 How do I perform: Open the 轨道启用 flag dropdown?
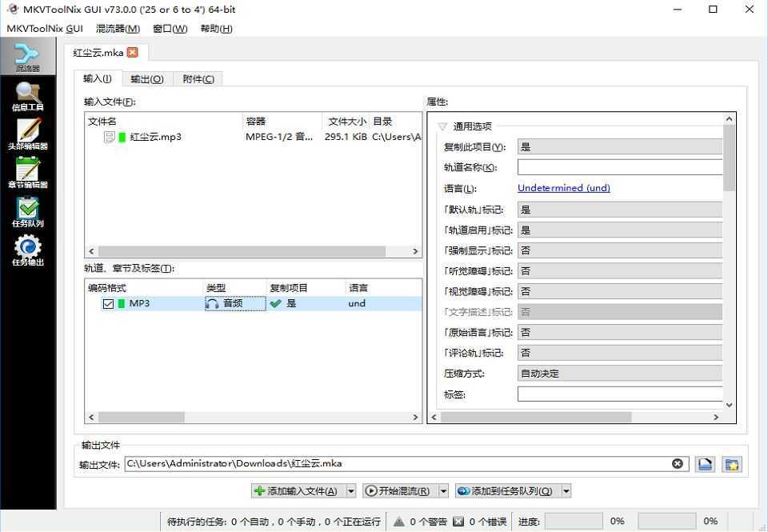619,230
